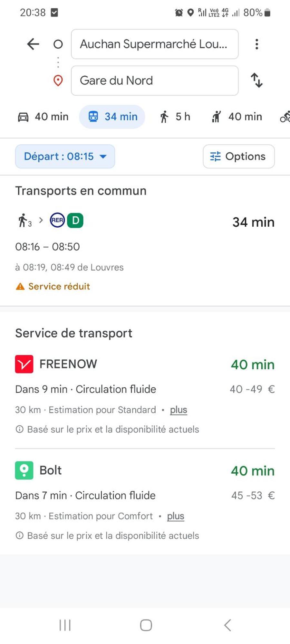Open the three-dot overflow menu

click(256, 44)
